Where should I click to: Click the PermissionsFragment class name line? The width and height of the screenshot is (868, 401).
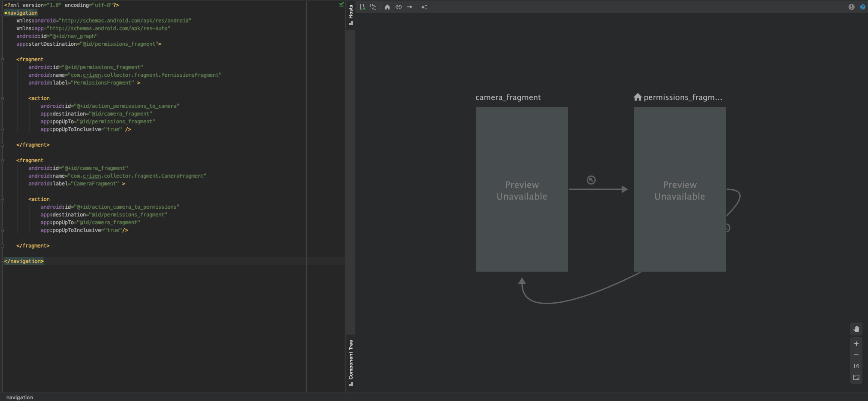point(125,75)
